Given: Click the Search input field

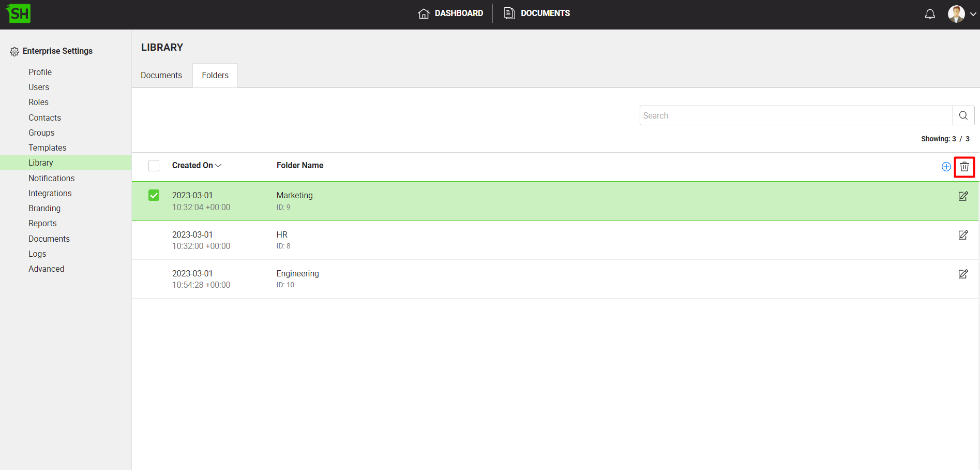Looking at the screenshot, I should pos(795,115).
